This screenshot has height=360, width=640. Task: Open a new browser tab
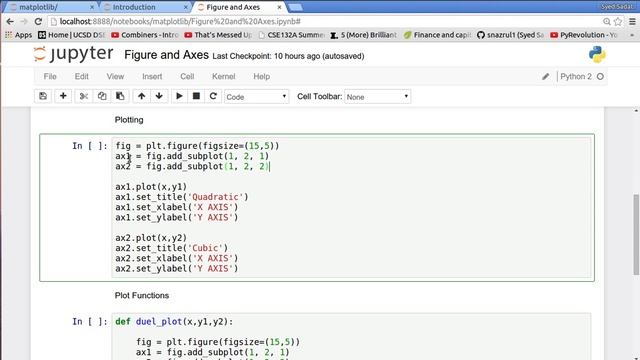[x=296, y=7]
